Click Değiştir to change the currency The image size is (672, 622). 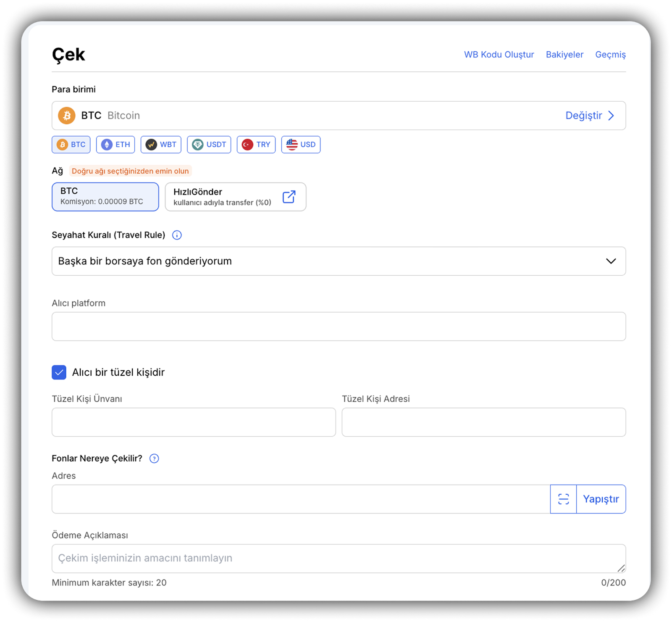click(x=589, y=116)
